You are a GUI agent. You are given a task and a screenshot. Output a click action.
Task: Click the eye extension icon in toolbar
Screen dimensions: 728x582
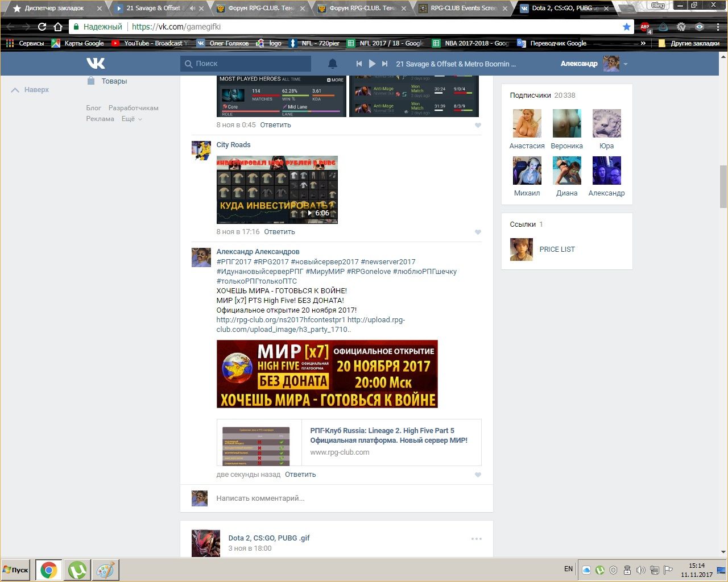click(700, 27)
